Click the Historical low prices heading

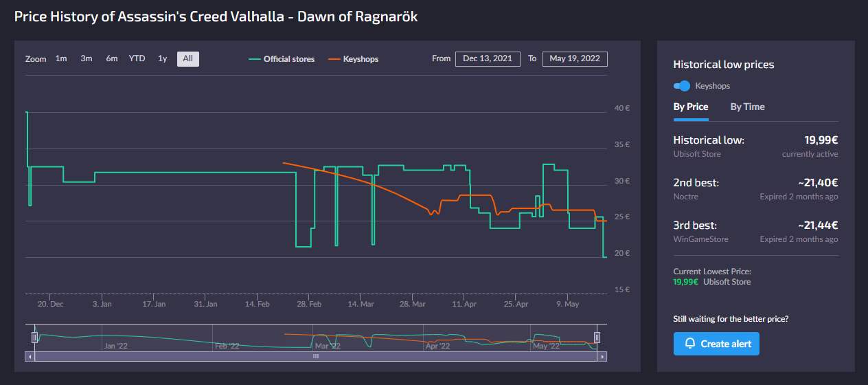pos(724,65)
